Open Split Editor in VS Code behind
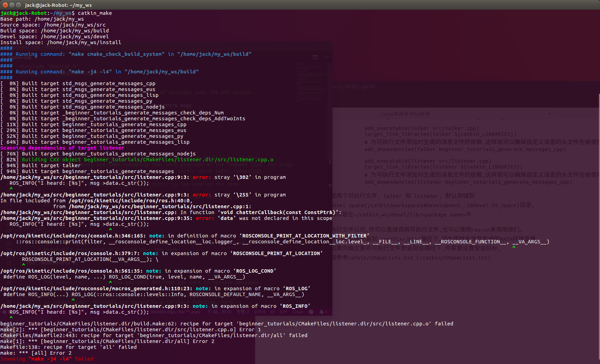 tap(315, 57)
